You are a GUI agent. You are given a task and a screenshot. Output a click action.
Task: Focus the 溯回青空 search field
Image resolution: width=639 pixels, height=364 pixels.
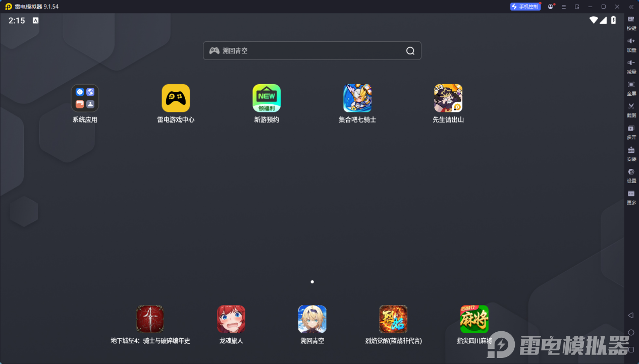[x=312, y=50]
